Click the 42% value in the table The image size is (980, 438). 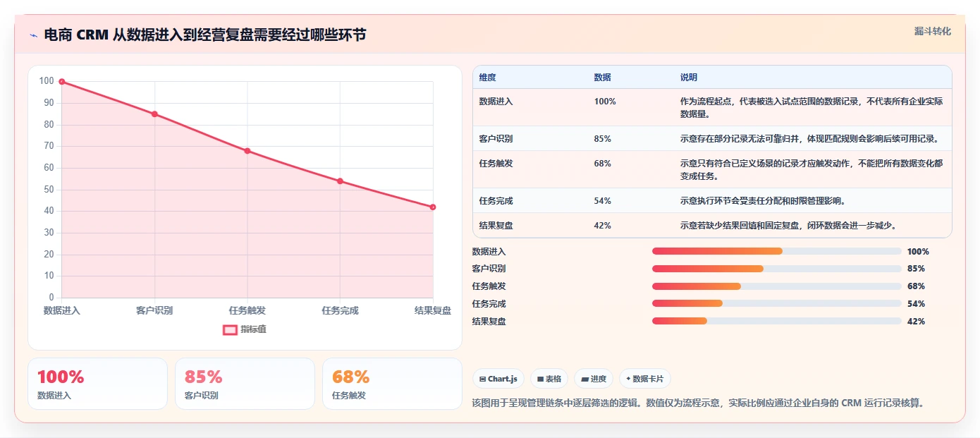coord(603,226)
